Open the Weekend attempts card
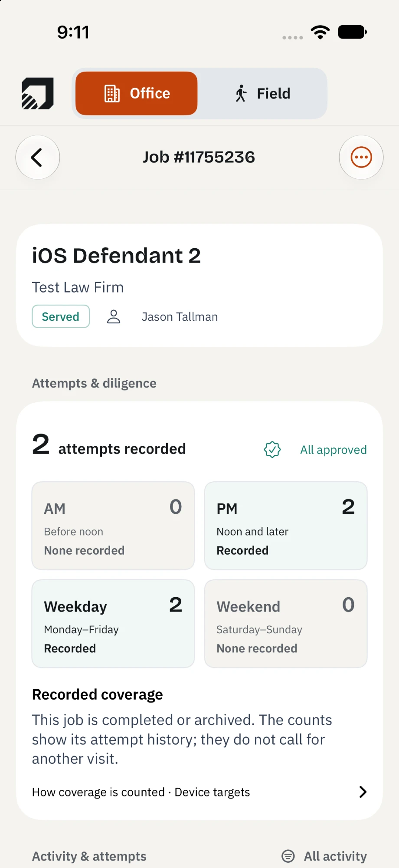Screen dimensions: 399x868 [x=286, y=624]
